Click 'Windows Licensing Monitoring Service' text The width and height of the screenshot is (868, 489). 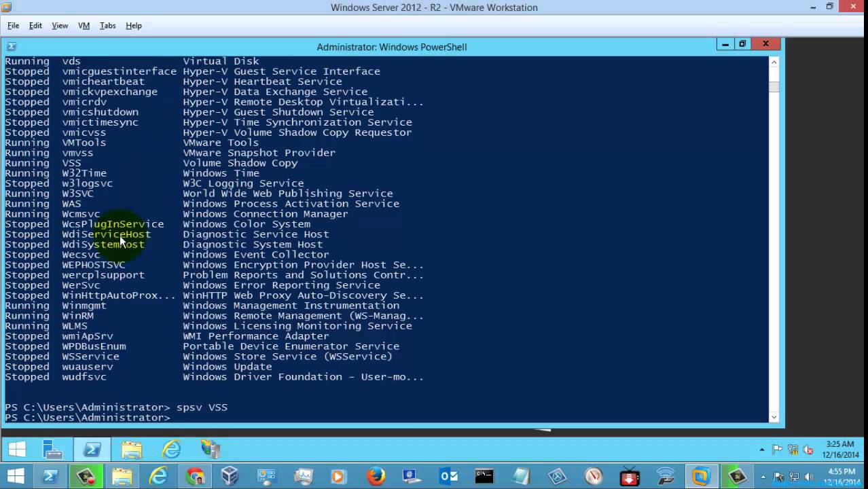297,326
